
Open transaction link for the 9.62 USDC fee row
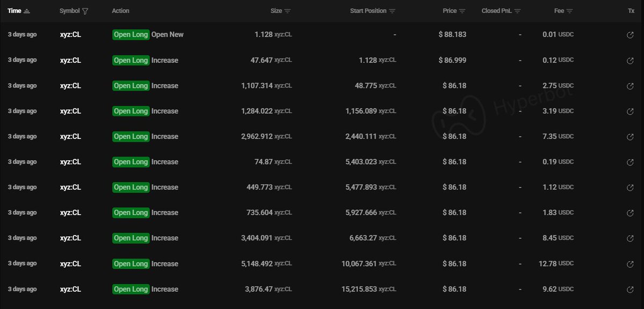630,290
